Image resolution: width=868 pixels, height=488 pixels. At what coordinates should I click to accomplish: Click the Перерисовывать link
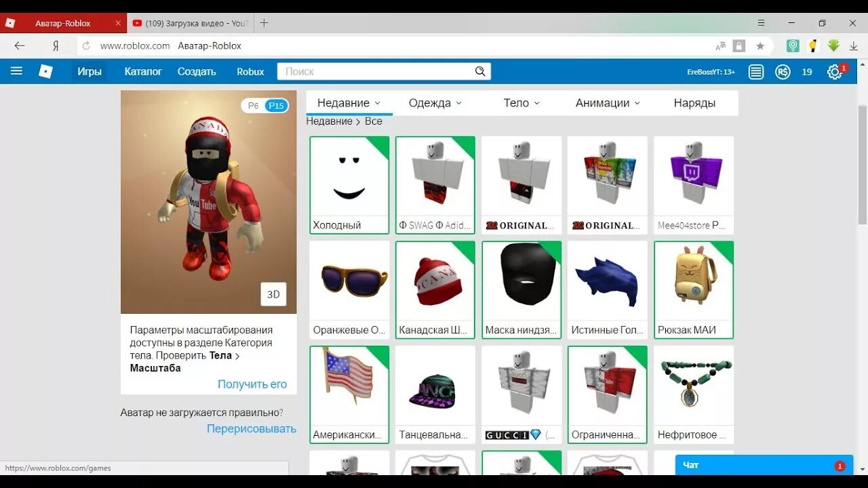pyautogui.click(x=252, y=428)
